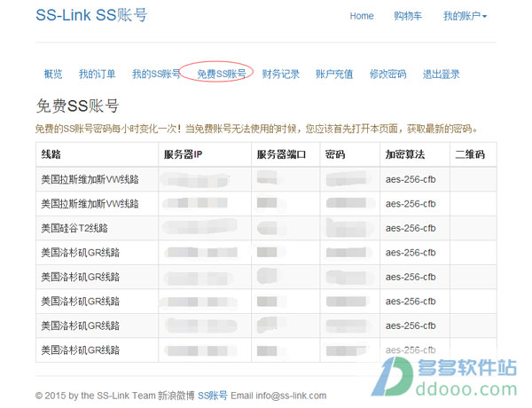Click the info@ss-link.com email text
Image resolution: width=532 pixels, height=408 pixels.
tap(291, 396)
